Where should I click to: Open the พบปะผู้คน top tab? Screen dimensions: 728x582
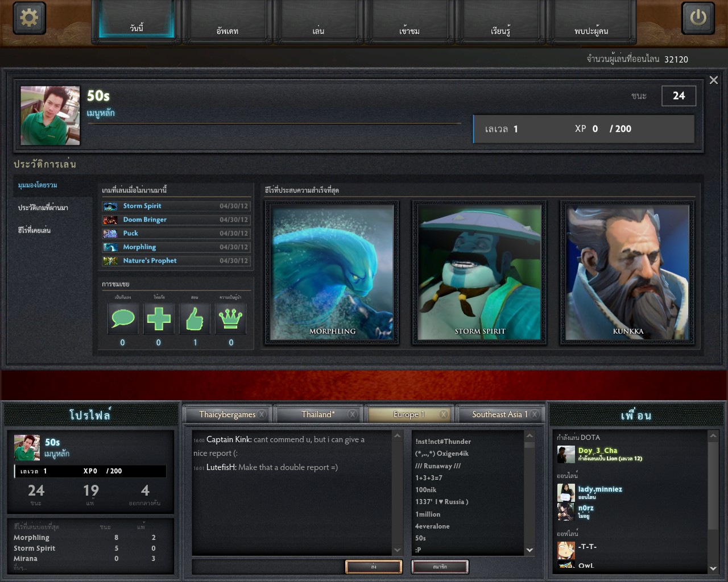pos(591,20)
